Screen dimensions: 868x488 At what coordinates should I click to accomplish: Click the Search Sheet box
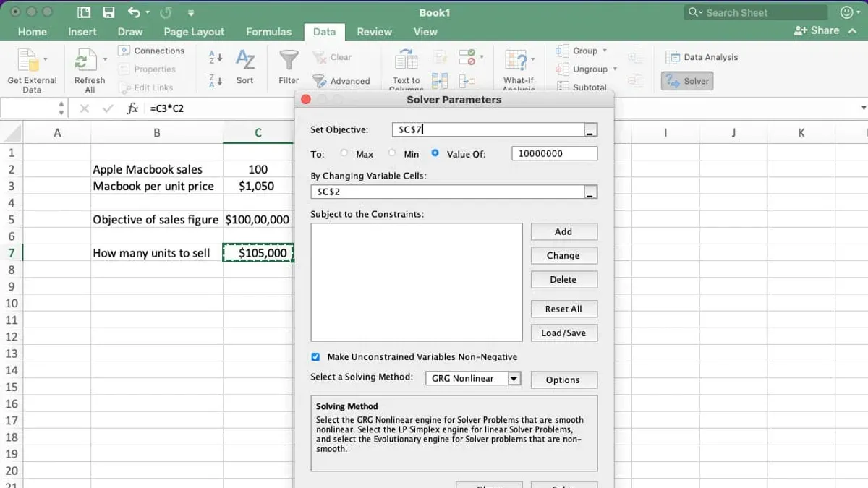[x=756, y=12]
